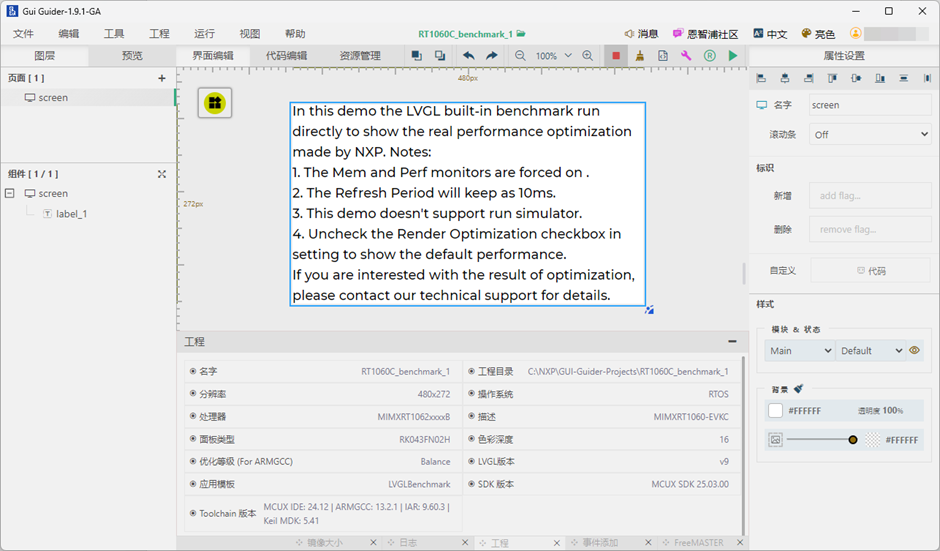Open the 工具 menu
The width and height of the screenshot is (940, 551).
tap(114, 34)
